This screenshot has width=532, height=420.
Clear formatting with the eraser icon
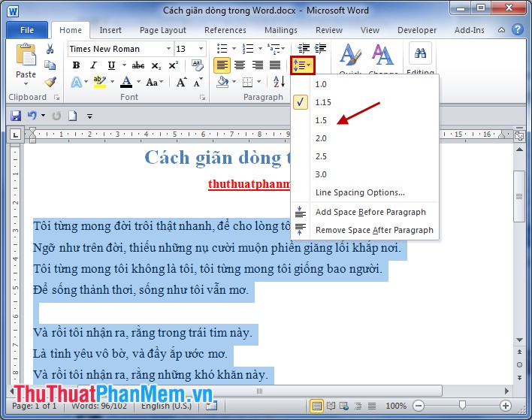[x=197, y=65]
